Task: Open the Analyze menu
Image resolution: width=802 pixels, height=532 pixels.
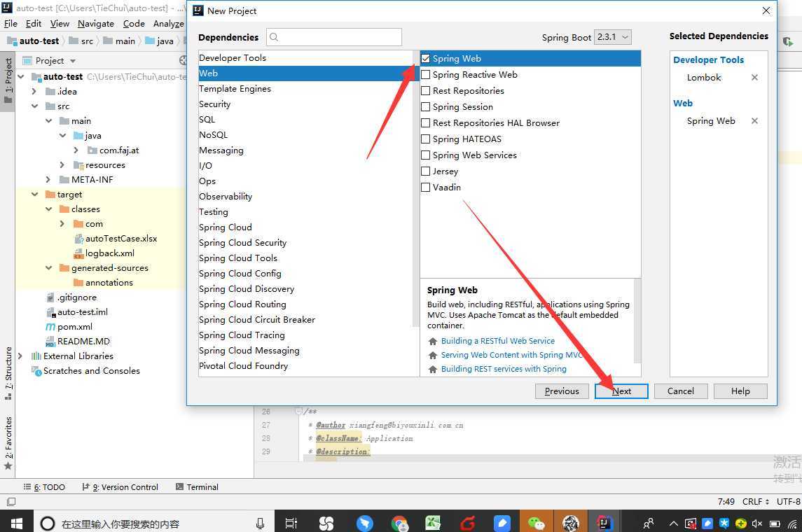Action: click(169, 24)
